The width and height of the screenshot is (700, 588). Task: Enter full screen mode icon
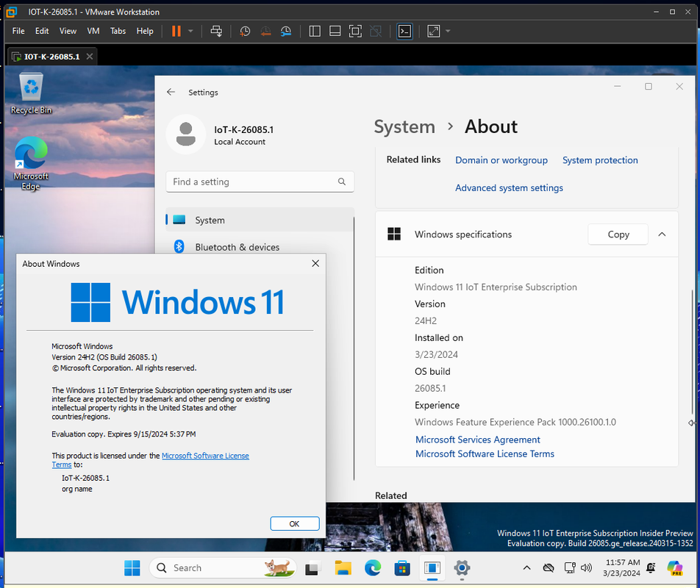coord(355,31)
